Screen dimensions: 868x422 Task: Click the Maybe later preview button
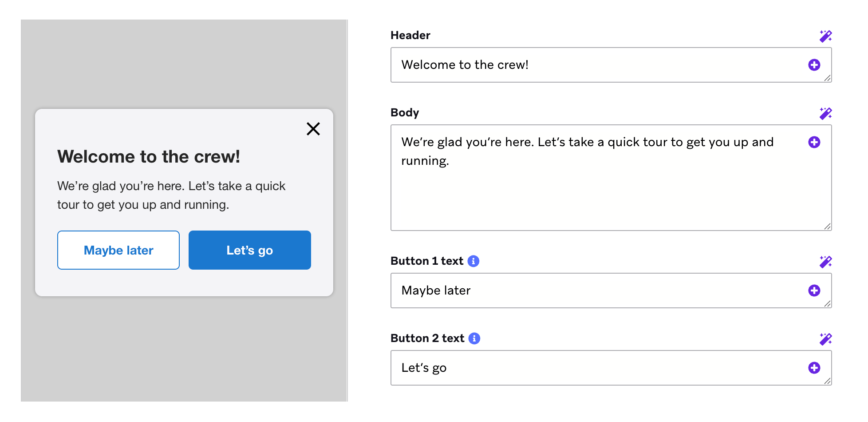[118, 250]
